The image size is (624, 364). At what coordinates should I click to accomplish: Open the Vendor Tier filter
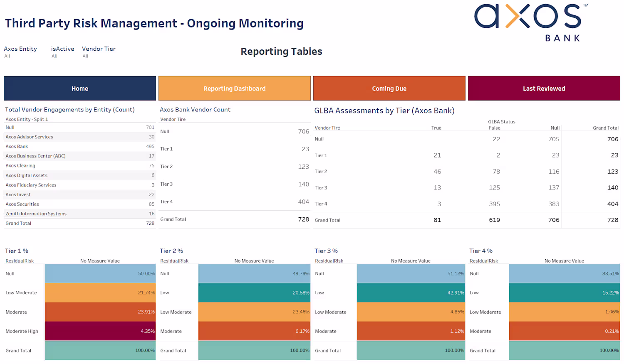pyautogui.click(x=99, y=52)
